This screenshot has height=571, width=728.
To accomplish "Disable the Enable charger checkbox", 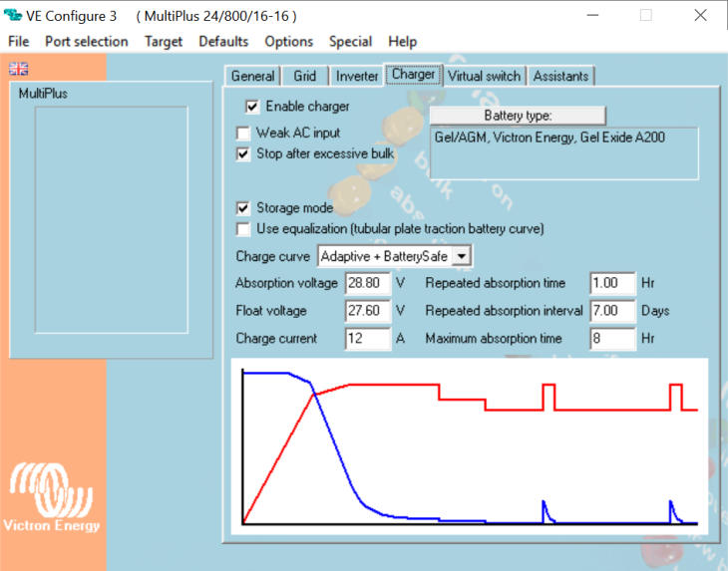I will pyautogui.click(x=252, y=107).
